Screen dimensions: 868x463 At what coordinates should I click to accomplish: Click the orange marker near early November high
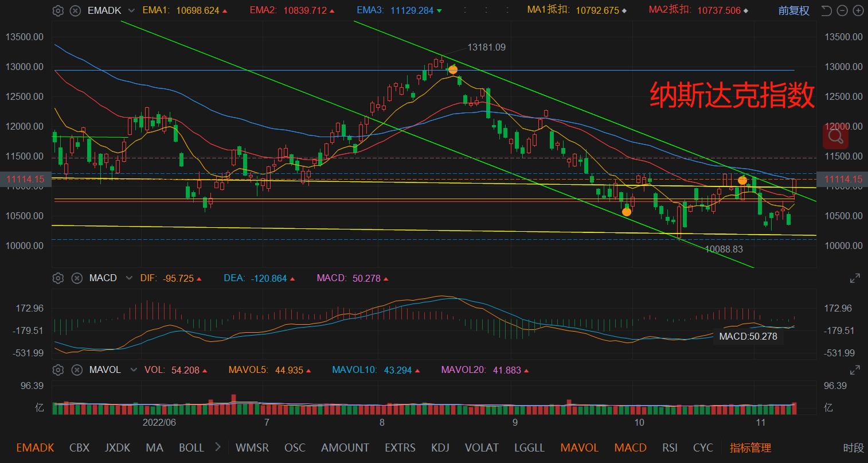point(742,180)
